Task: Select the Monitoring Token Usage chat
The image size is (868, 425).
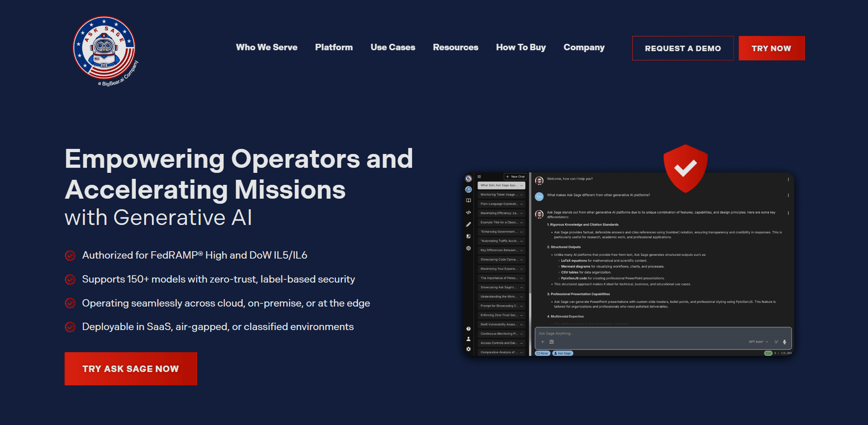Action: (501, 195)
